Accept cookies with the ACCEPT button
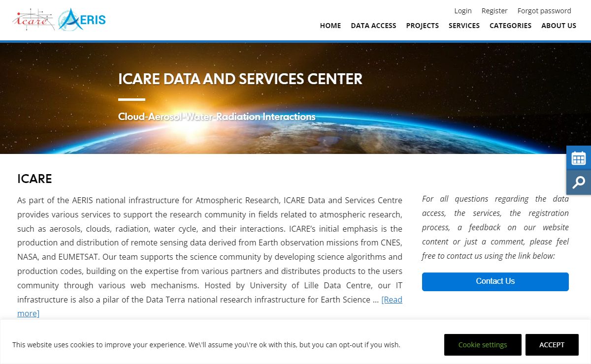Screen dimensions: 591x364 [x=552, y=345]
